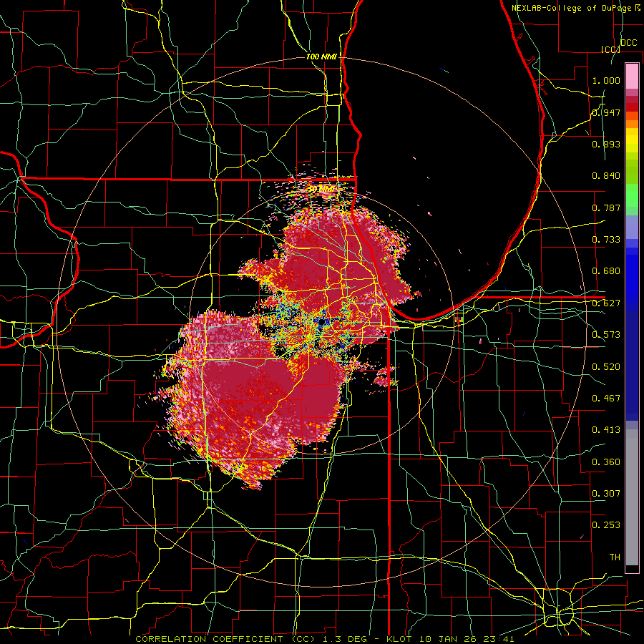The height and width of the screenshot is (644, 644).
Task: Click the 1.000 scale value
Action: 606,80
